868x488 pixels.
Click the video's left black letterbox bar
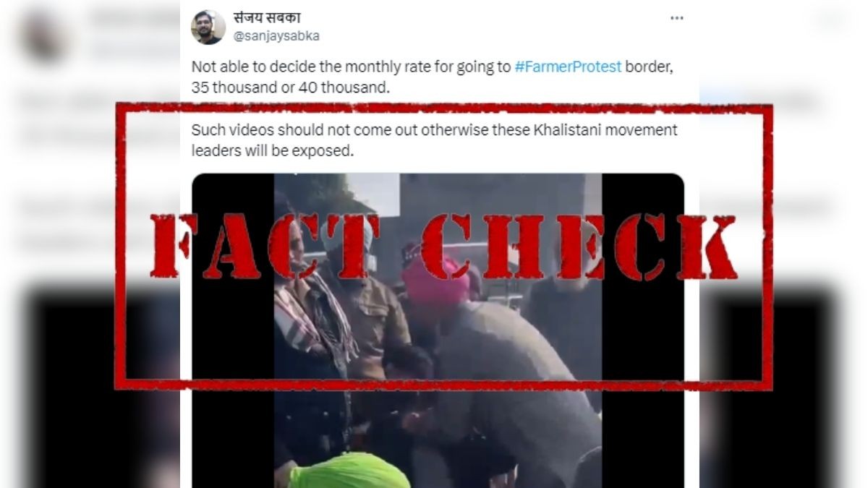tap(233, 330)
